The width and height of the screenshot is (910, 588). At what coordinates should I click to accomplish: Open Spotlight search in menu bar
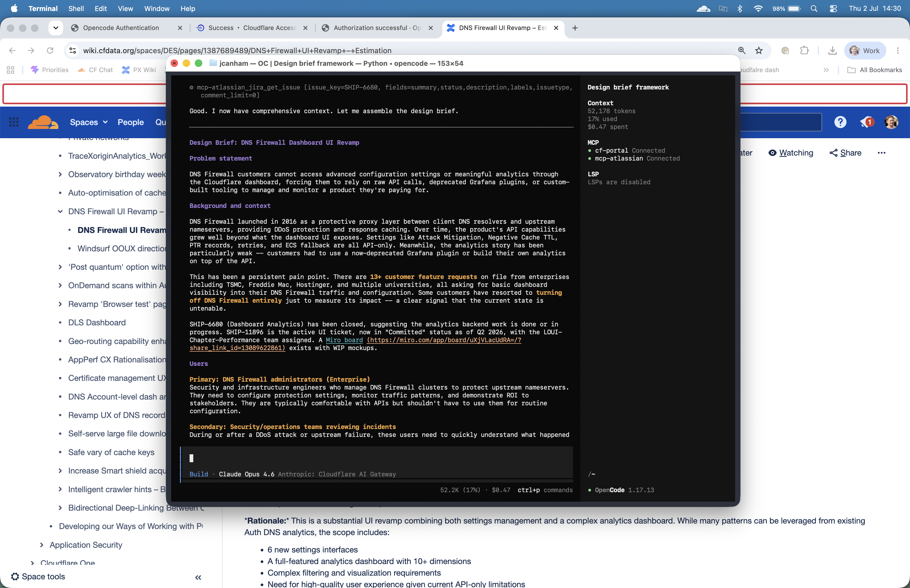[814, 8]
